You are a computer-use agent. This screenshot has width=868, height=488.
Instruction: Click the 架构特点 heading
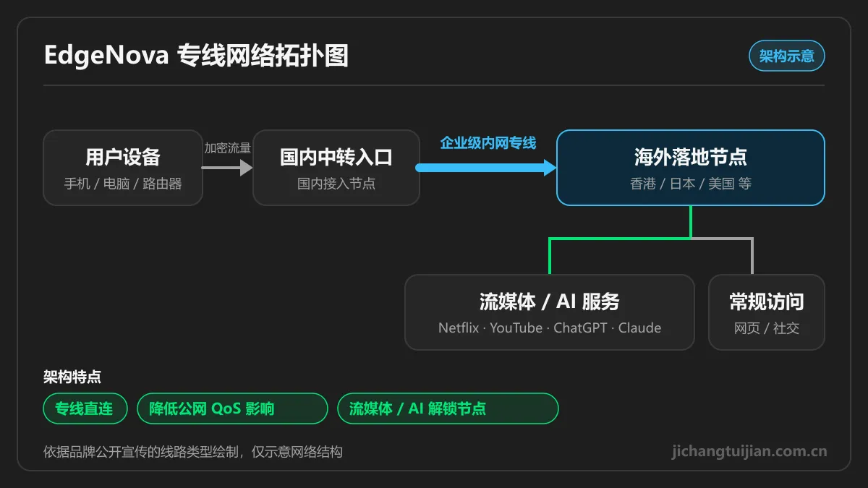pos(72,377)
